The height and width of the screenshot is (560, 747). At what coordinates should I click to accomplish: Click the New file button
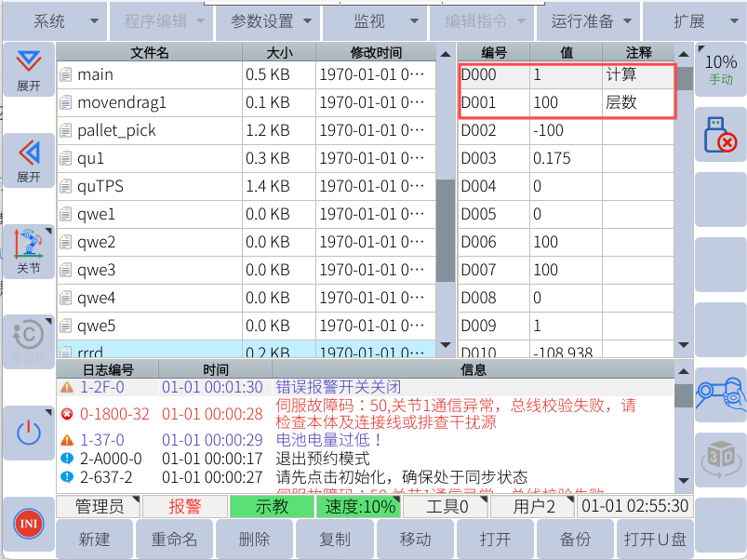(x=95, y=540)
